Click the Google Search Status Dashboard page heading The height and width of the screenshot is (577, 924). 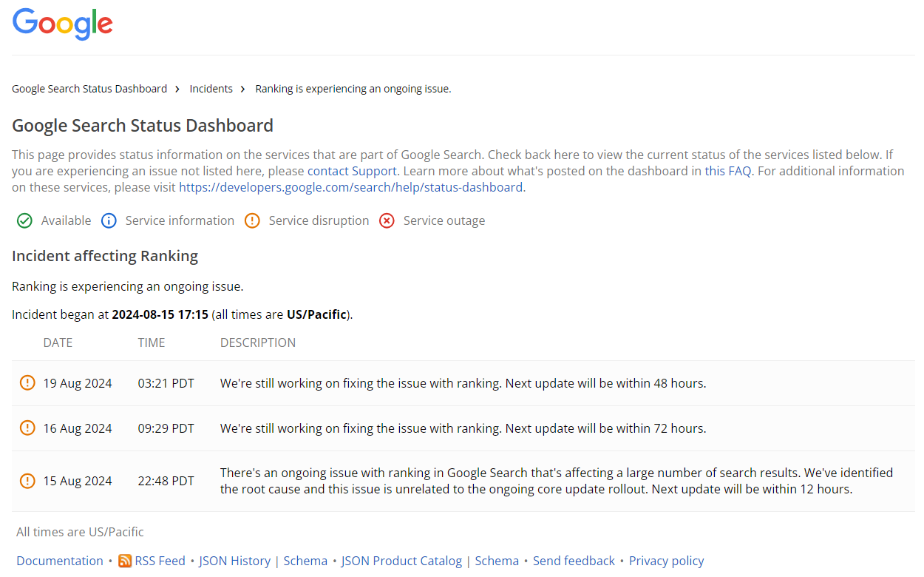click(143, 126)
